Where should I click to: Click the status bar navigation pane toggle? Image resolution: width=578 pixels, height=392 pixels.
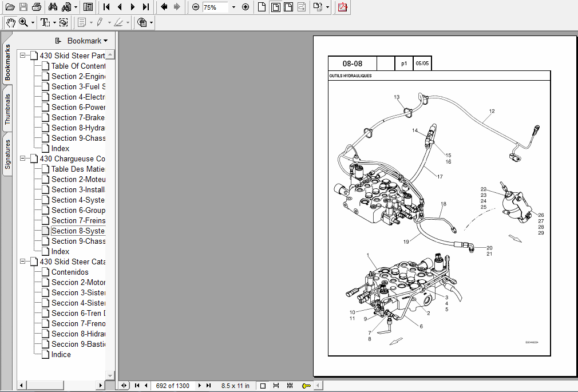[124, 385]
